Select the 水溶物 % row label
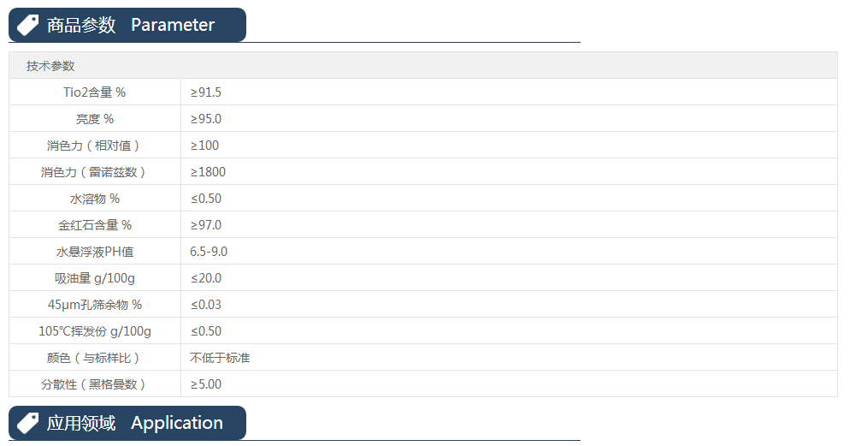Image resolution: width=868 pixels, height=446 pixels. pyautogui.click(x=94, y=199)
